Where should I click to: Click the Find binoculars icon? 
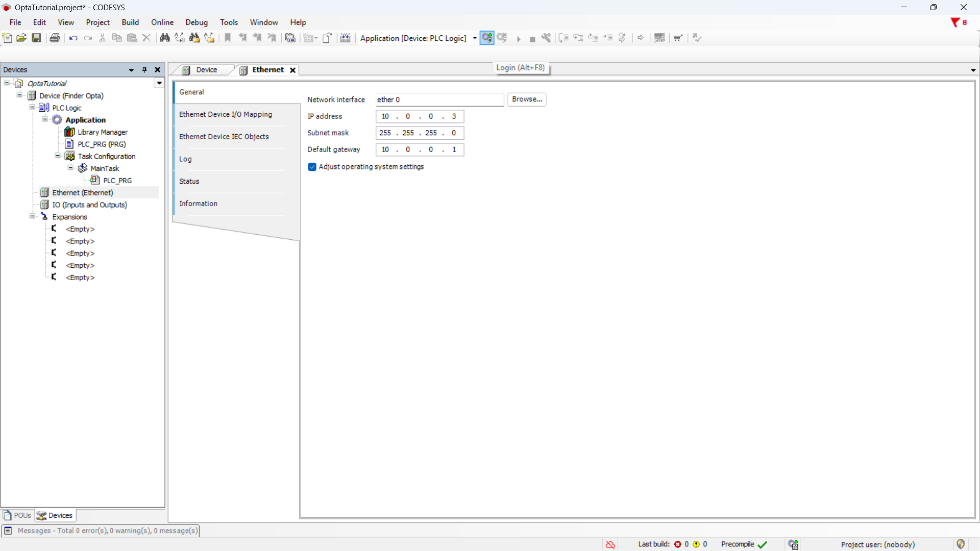click(164, 38)
